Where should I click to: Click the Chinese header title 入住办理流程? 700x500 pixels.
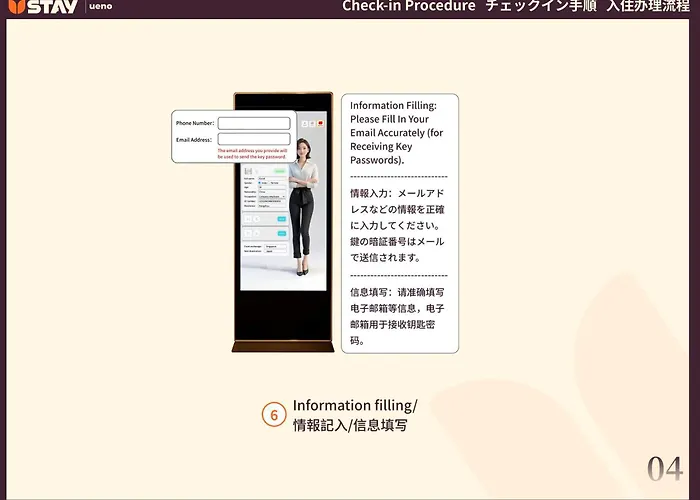pyautogui.click(x=647, y=6)
